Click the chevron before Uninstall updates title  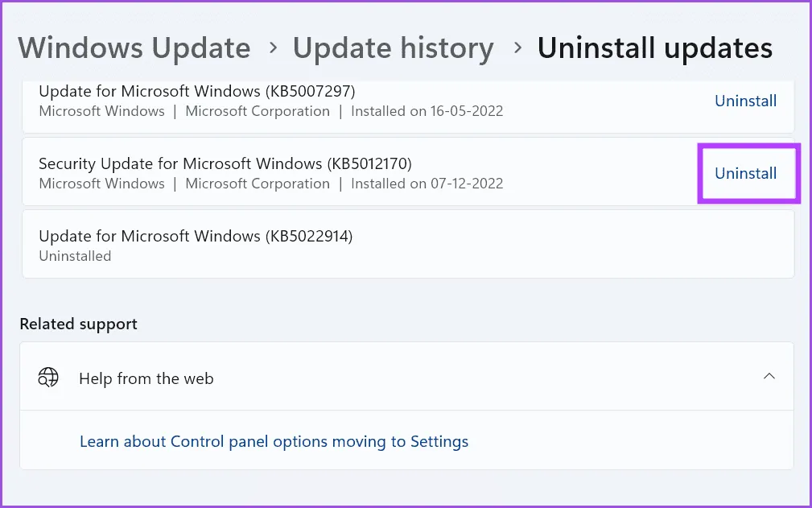pyautogui.click(x=516, y=48)
